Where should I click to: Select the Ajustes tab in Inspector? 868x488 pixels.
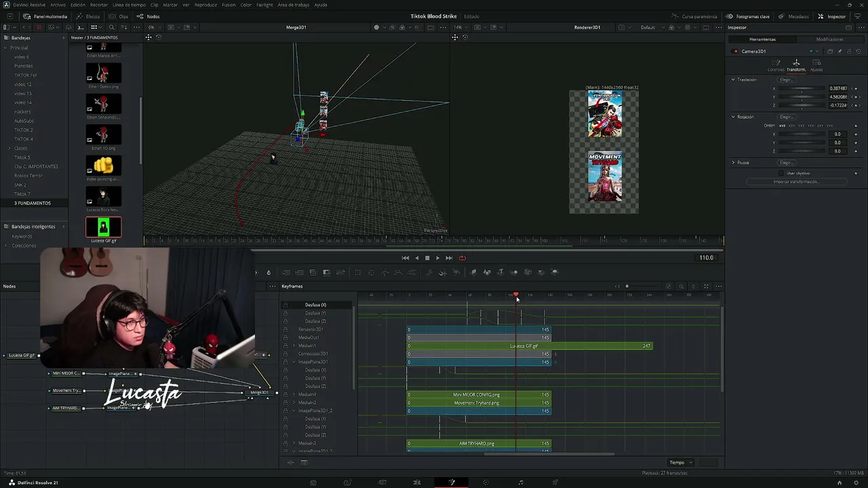(x=816, y=65)
